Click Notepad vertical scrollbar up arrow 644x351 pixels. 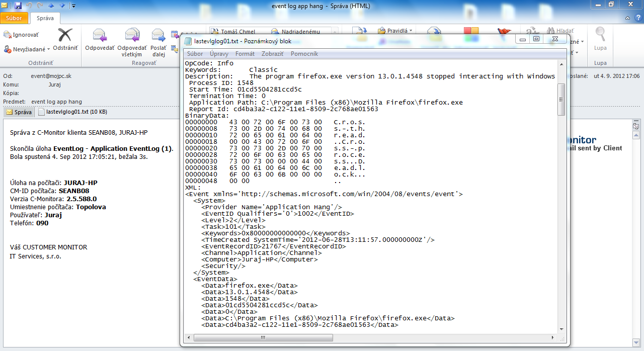pyautogui.click(x=561, y=64)
